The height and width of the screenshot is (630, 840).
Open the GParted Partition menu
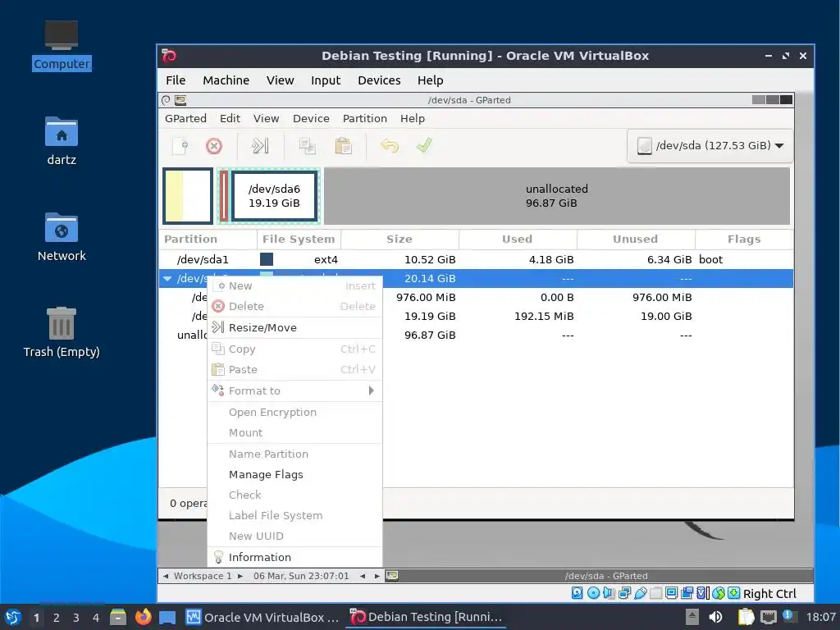[x=364, y=118]
